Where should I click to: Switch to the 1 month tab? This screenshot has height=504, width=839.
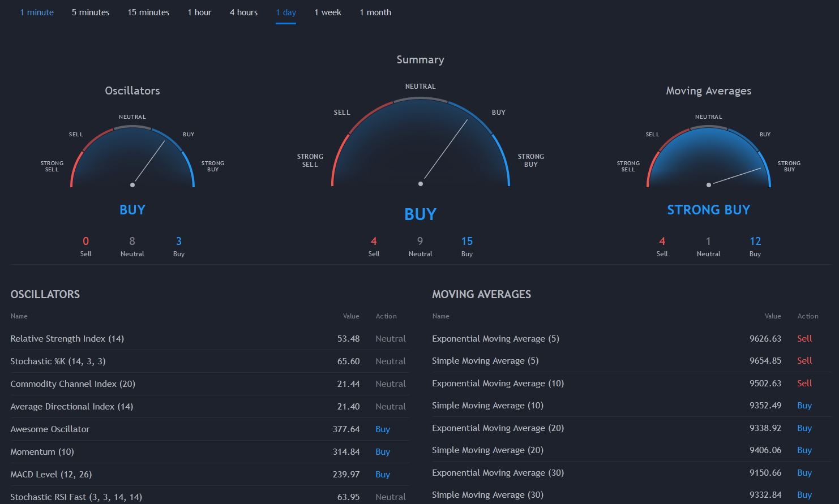[x=375, y=12]
